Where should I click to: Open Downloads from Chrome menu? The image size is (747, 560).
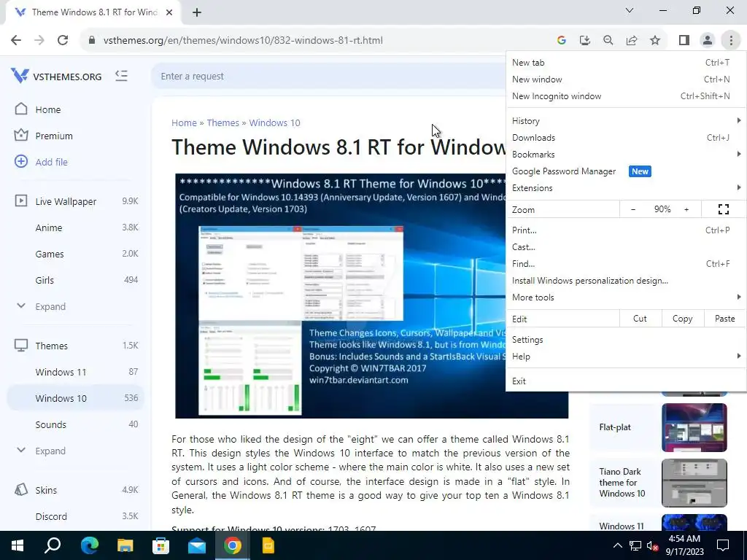[x=625, y=138]
